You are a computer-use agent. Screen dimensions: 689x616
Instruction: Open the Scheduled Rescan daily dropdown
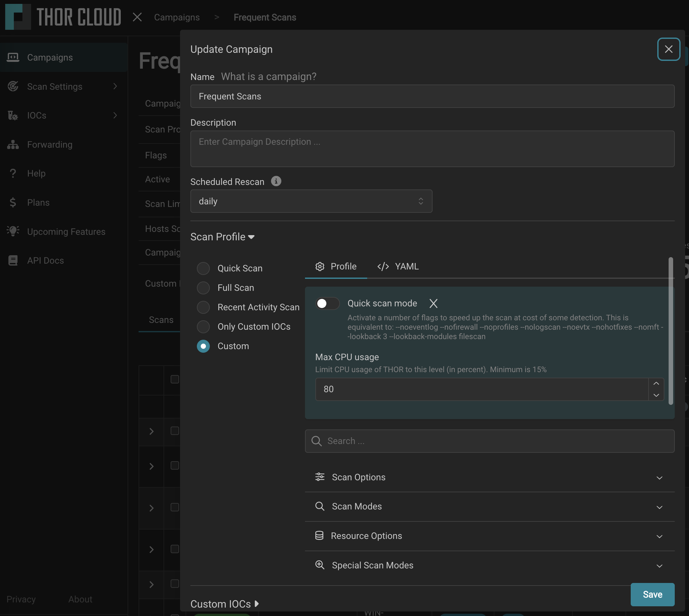pos(311,201)
